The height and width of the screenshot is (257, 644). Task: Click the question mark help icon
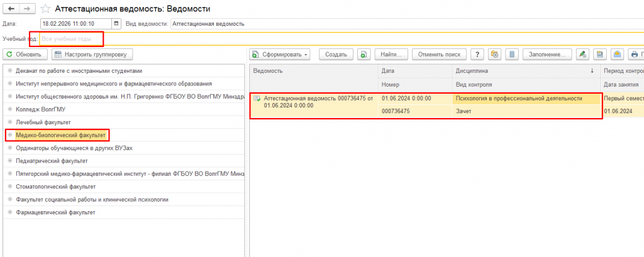(478, 54)
